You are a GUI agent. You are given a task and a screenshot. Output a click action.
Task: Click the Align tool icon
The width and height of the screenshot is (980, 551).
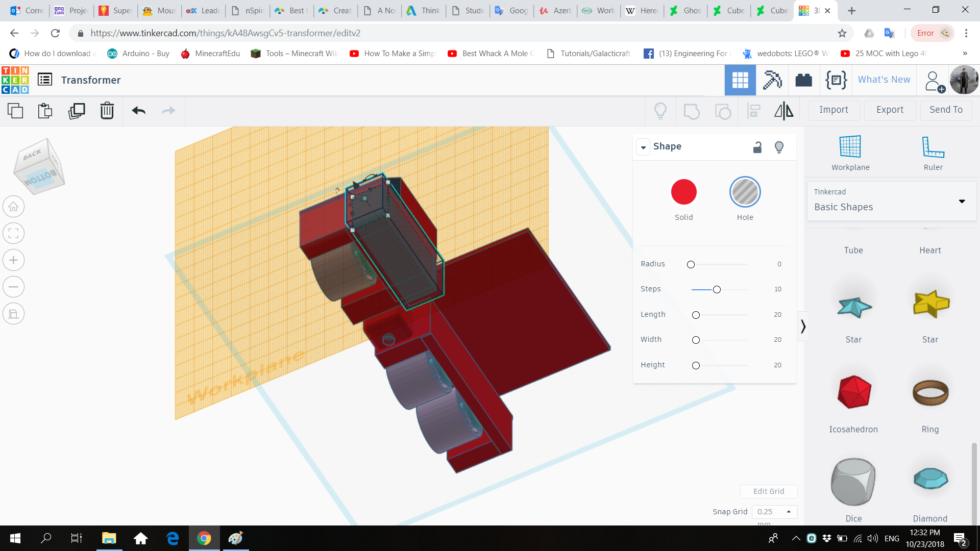[753, 111]
